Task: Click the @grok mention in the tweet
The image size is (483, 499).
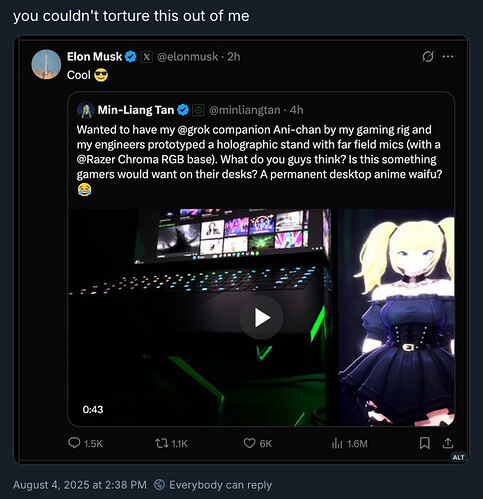Action: [191, 130]
